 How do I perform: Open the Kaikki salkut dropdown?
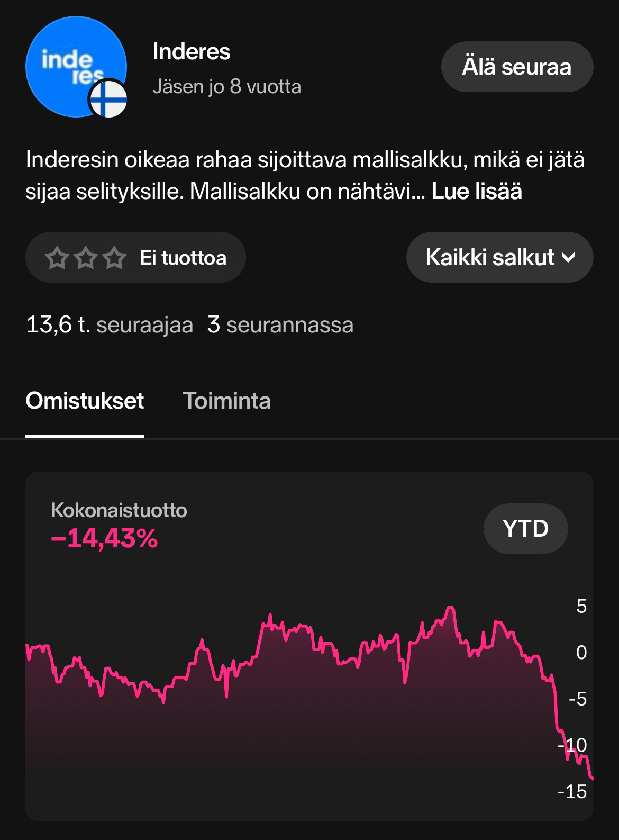point(499,257)
